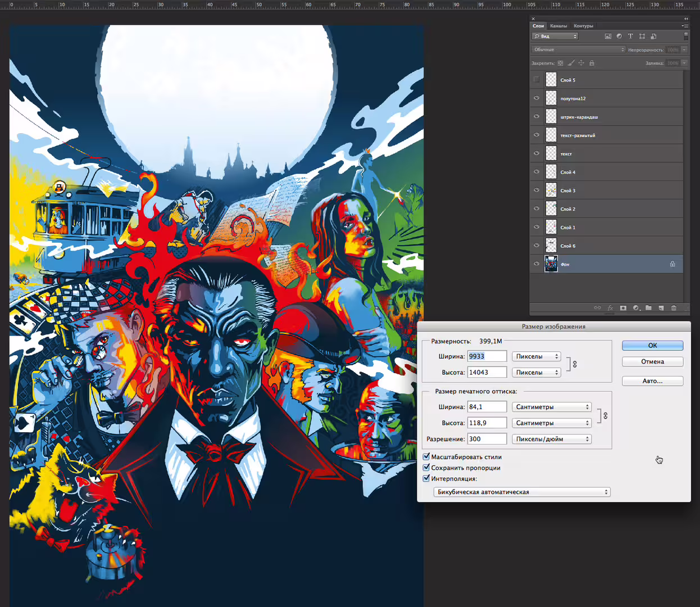Close the layers panel with X

(x=533, y=19)
